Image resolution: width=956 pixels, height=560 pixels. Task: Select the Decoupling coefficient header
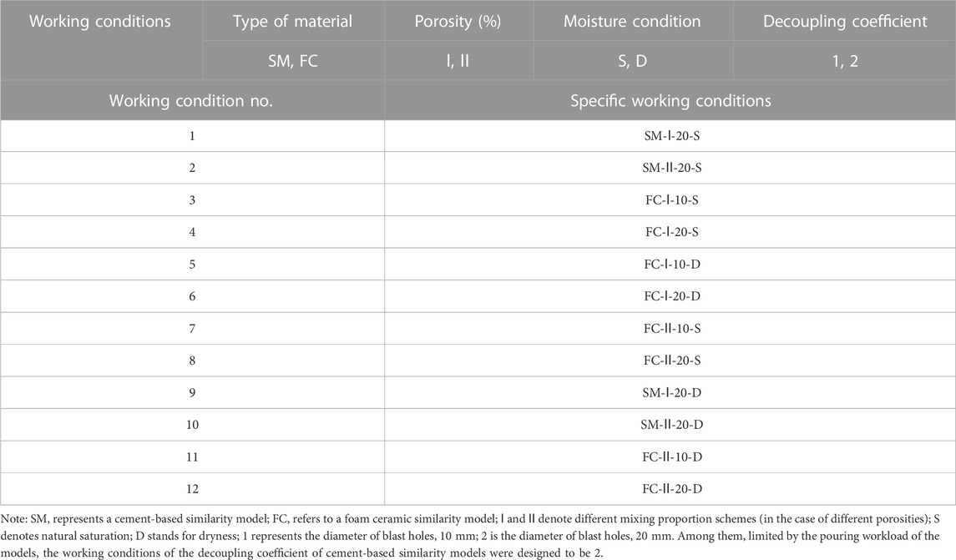pos(845,22)
